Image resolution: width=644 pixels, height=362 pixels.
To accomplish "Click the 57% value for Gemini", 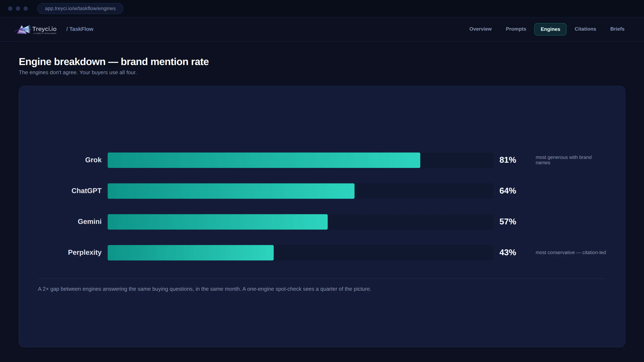I will [x=508, y=222].
